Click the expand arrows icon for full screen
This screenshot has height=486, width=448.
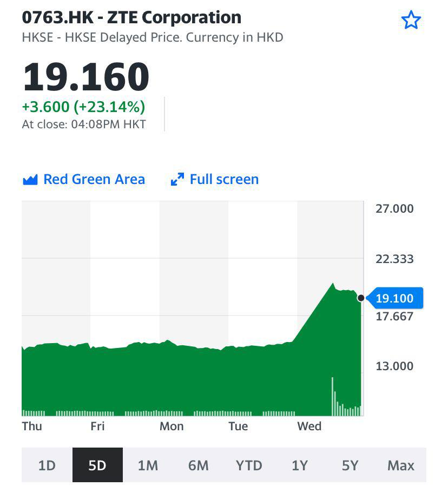[177, 180]
